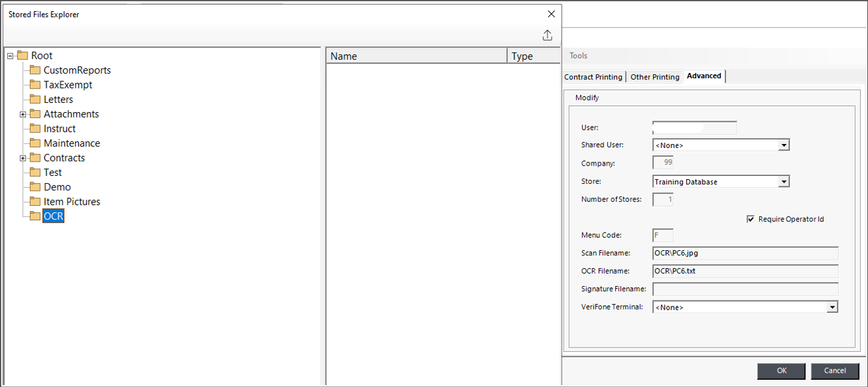Viewport: 868px width, 387px height.
Task: Click the TaxExempt folder icon
Action: (35, 85)
